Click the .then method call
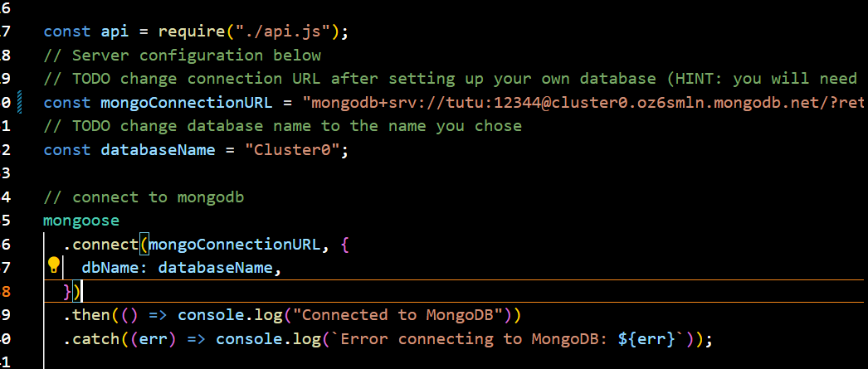This screenshot has height=369, width=868. [x=87, y=315]
